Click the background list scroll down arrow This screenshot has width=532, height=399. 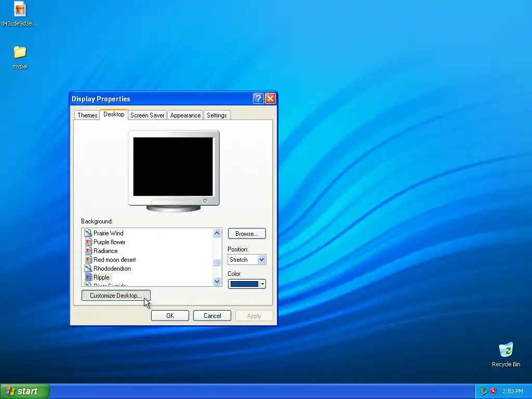217,281
